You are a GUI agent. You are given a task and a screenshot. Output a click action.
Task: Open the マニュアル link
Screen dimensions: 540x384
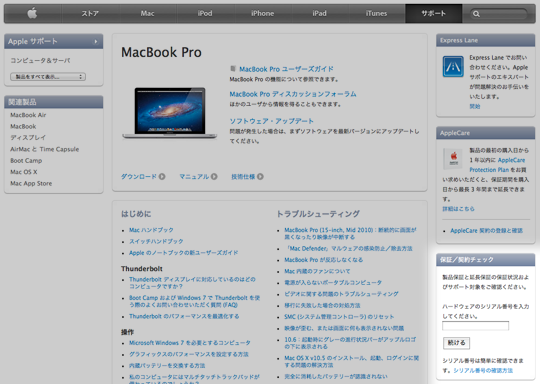[x=194, y=177]
